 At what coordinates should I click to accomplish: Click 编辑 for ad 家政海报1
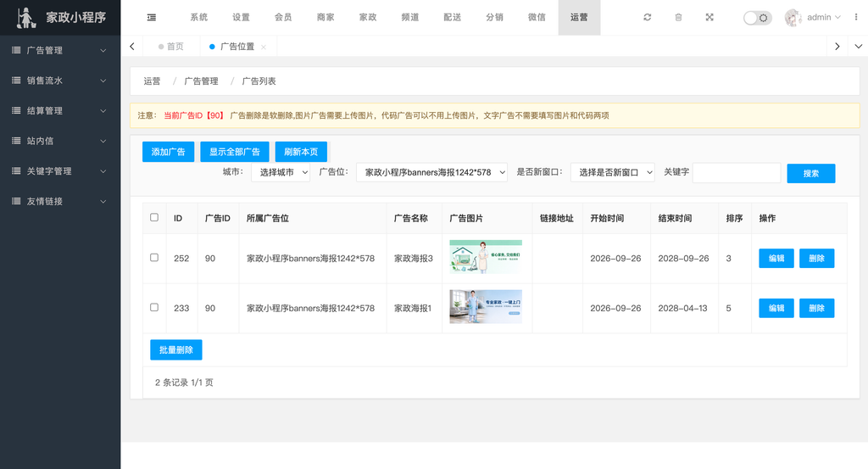[x=776, y=309]
